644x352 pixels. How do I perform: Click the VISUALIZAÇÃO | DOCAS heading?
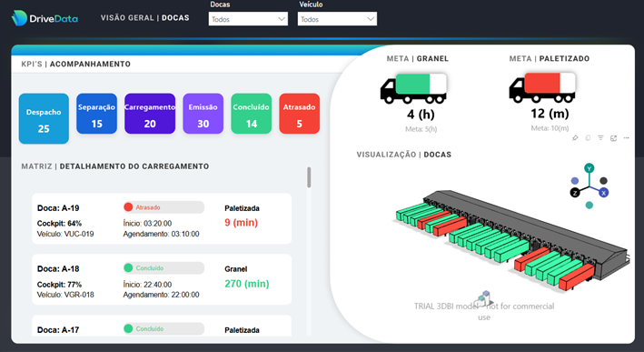[403, 155]
